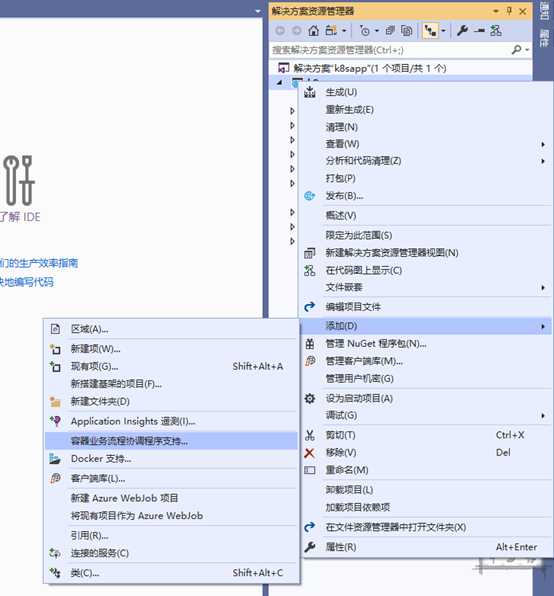The image size is (554, 596).
Task: Choose 新建 Azure WebJob 项目
Action: (x=171, y=498)
